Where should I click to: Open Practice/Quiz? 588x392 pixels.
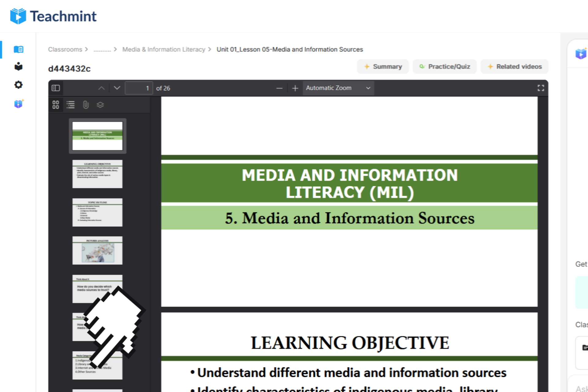(445, 66)
